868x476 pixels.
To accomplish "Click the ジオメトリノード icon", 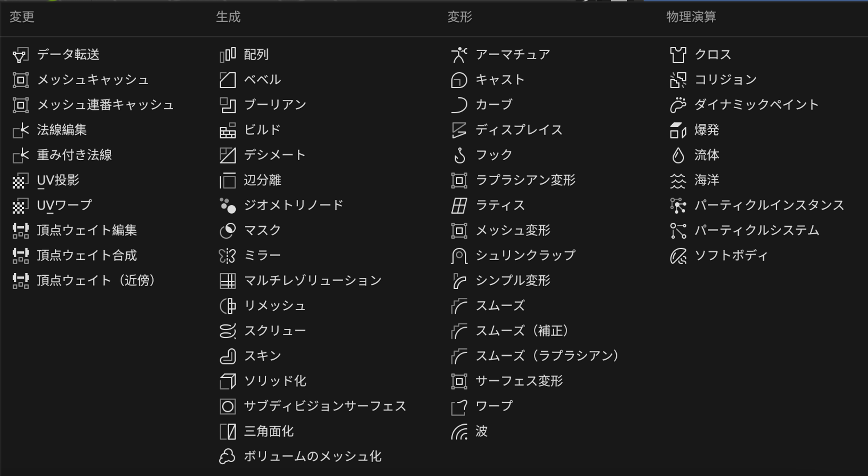I will tap(227, 205).
